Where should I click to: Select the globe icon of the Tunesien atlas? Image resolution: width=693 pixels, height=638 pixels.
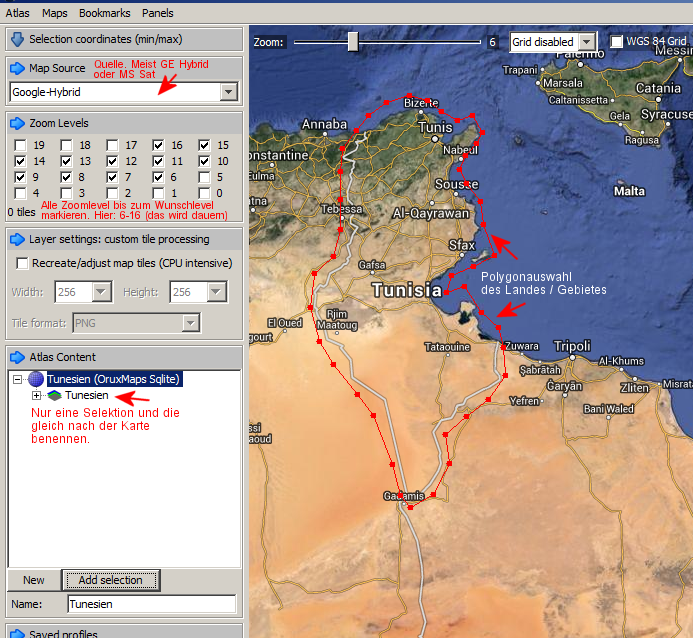[36, 379]
